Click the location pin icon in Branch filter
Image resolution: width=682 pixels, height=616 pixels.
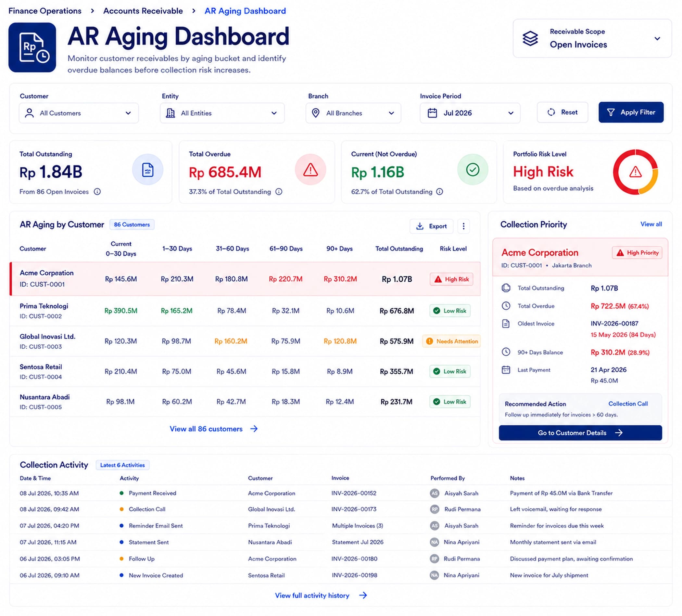(315, 113)
